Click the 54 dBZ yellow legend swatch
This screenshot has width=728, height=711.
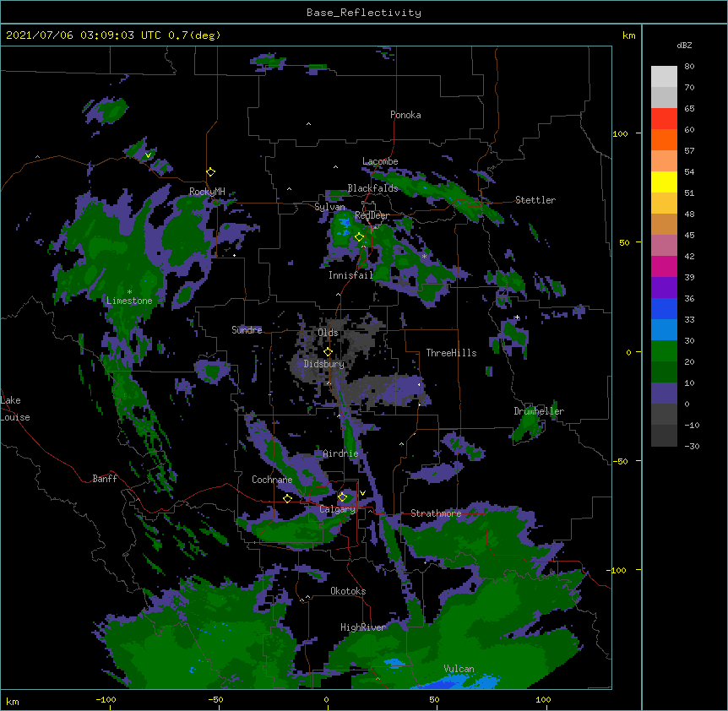664,182
